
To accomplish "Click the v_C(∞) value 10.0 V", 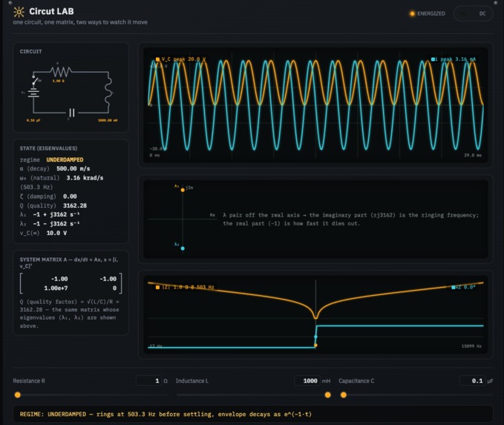I will 56,233.
